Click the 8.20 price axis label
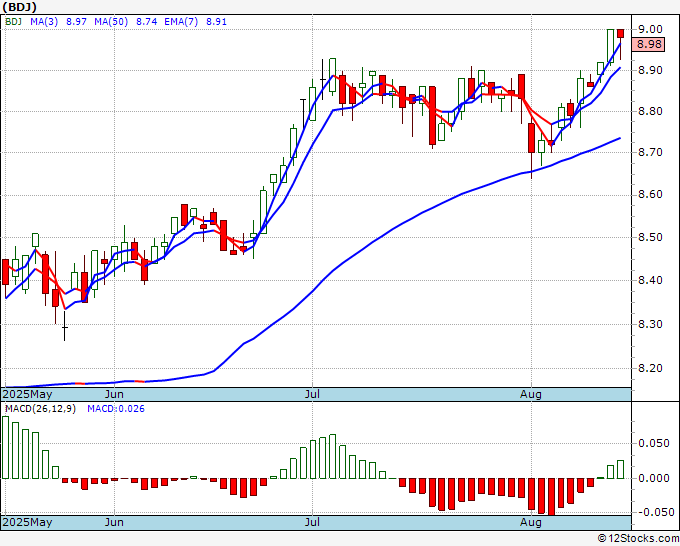The width and height of the screenshot is (680, 546). [650, 368]
